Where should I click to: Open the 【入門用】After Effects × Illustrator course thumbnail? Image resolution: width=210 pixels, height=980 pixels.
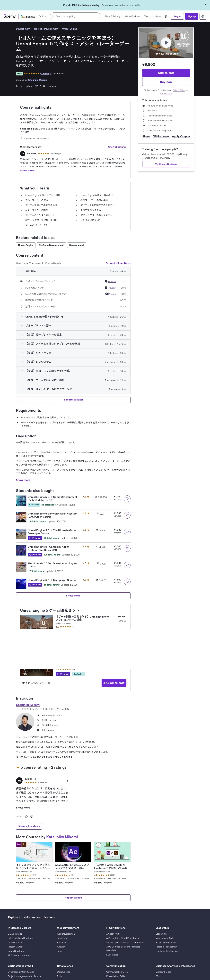(x=112, y=851)
